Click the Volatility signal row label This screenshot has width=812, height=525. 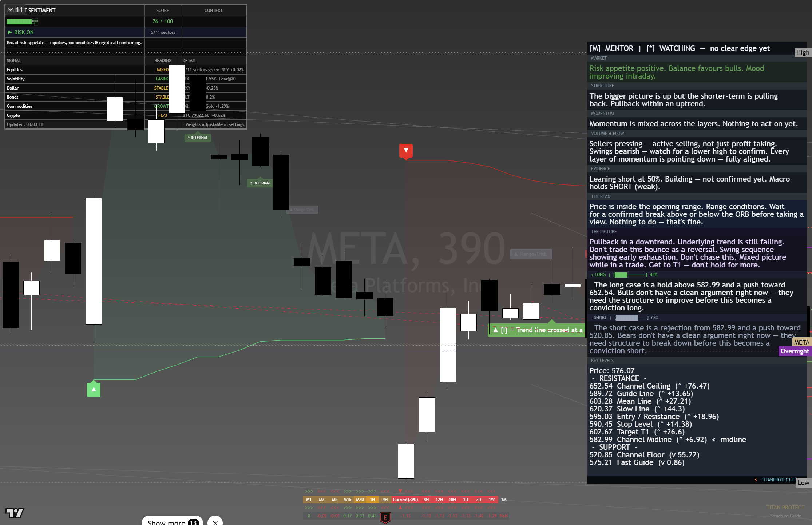[16, 79]
